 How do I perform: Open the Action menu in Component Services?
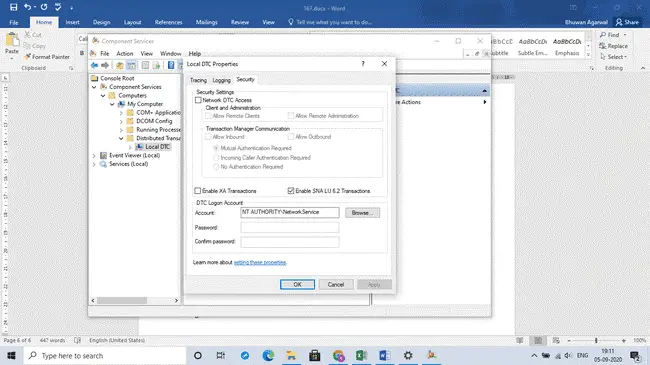(x=125, y=54)
